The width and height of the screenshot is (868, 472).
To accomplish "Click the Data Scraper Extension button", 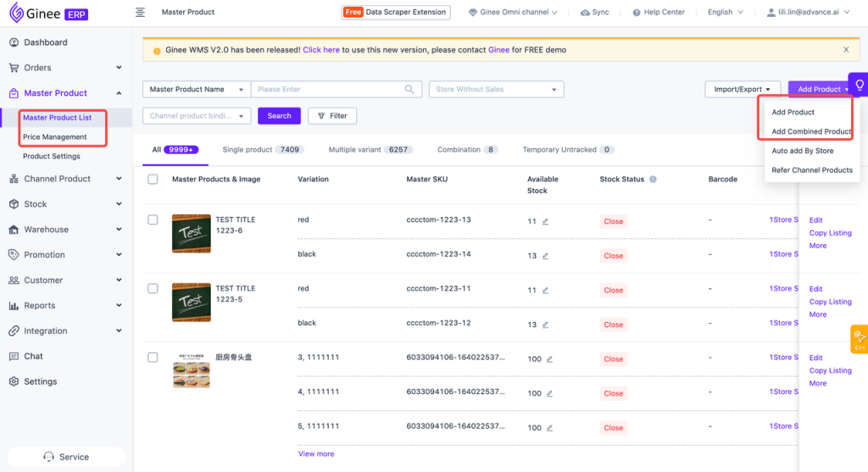I will tap(396, 12).
